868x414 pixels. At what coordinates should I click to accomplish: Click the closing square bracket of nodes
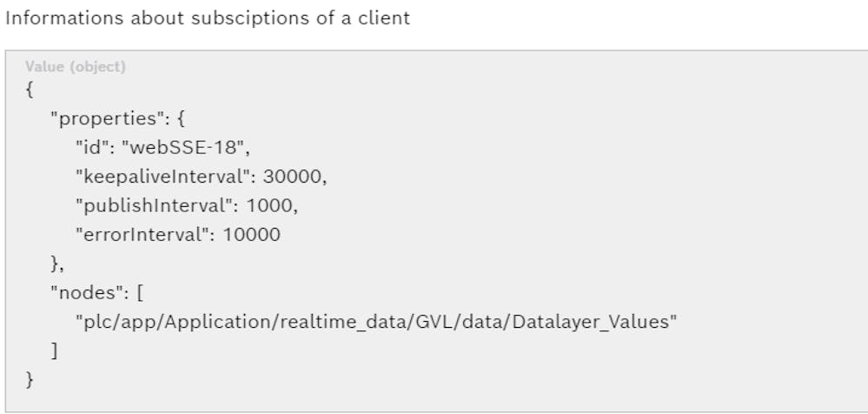coord(54,351)
